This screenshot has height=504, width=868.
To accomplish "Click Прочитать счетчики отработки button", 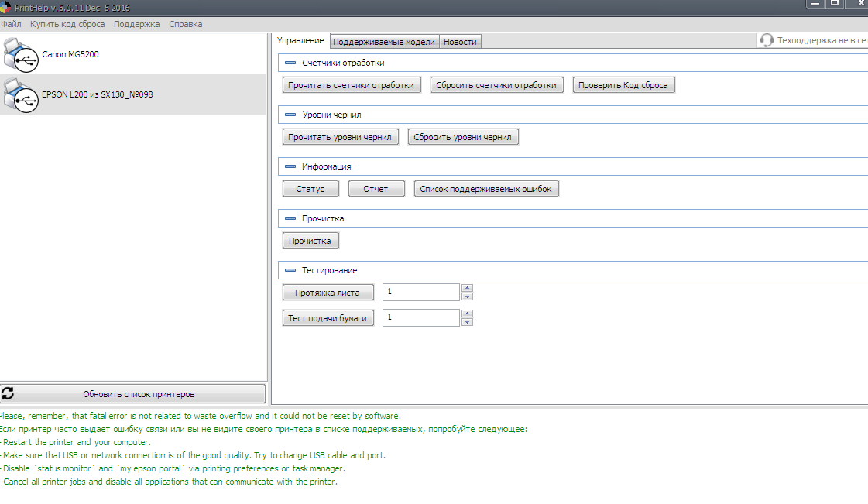I will [x=352, y=85].
